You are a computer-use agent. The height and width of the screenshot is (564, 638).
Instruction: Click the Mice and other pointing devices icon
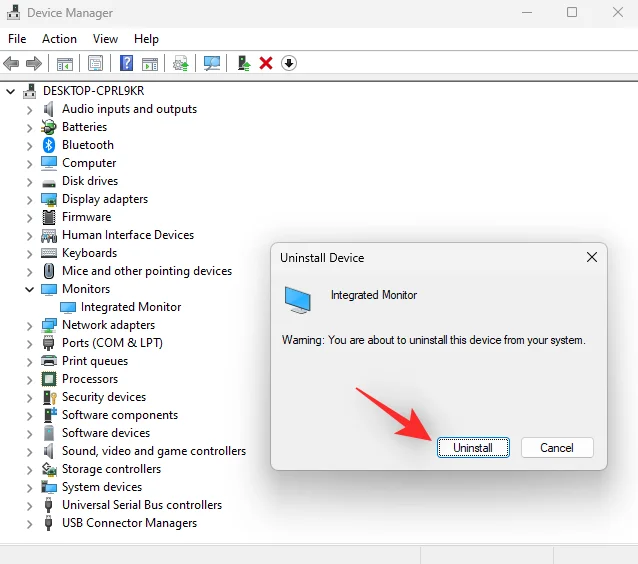(x=49, y=271)
